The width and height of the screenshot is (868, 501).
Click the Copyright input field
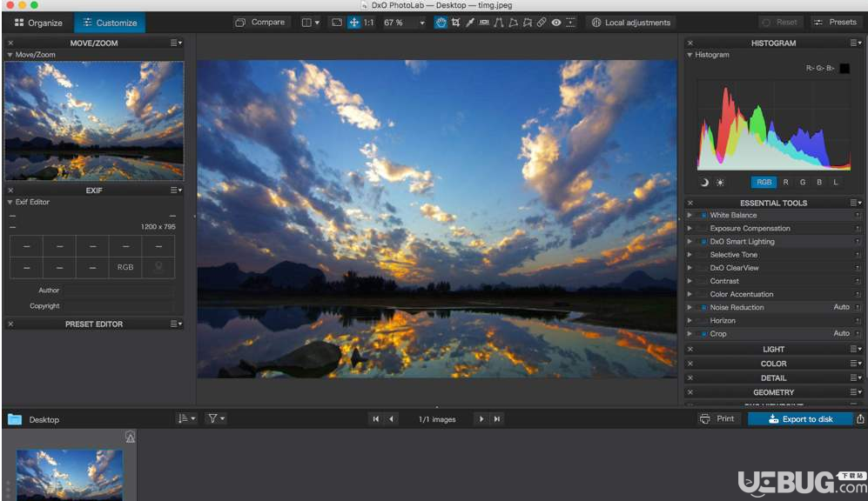(118, 306)
